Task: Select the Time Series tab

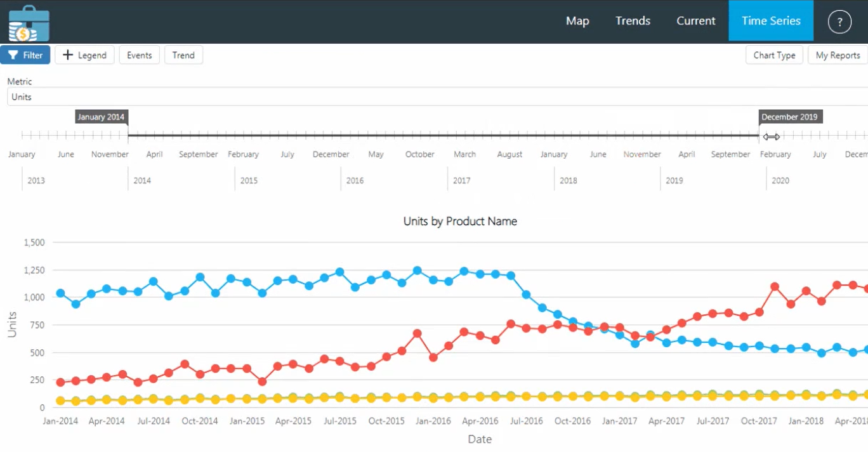Action: (771, 21)
